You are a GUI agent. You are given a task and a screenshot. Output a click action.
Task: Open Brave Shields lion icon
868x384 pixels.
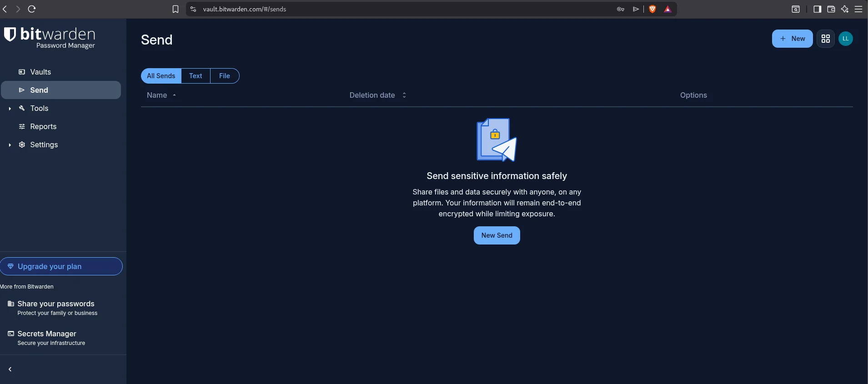click(652, 9)
